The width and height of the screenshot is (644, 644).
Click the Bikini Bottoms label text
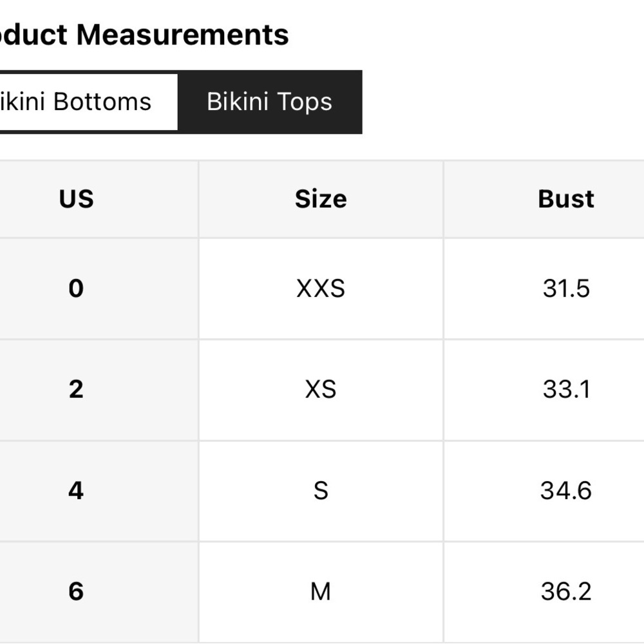click(75, 102)
